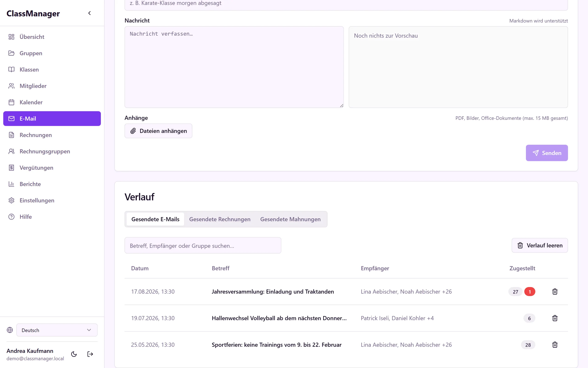
Task: Switch to Gesendete Rechnungen tab
Action: 220,219
